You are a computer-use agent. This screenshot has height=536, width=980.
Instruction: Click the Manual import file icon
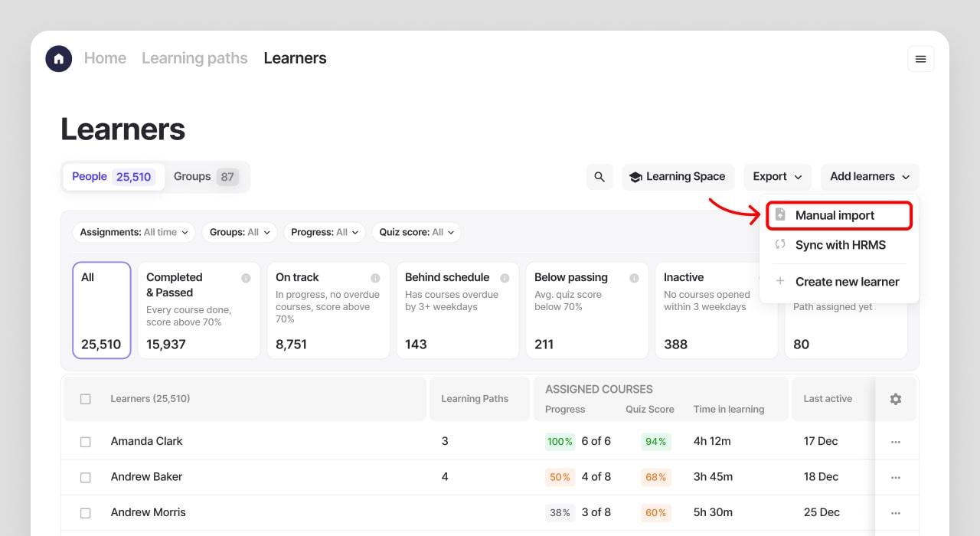[x=780, y=215]
